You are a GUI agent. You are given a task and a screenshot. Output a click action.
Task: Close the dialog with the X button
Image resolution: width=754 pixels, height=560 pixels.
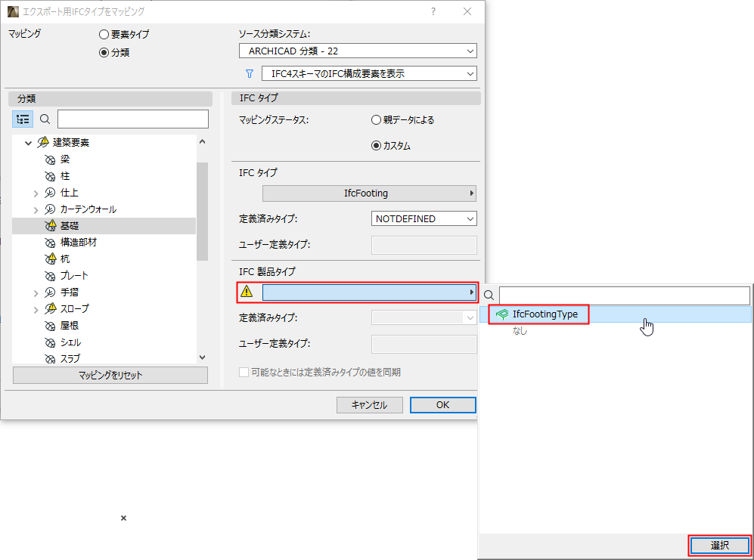point(467,11)
